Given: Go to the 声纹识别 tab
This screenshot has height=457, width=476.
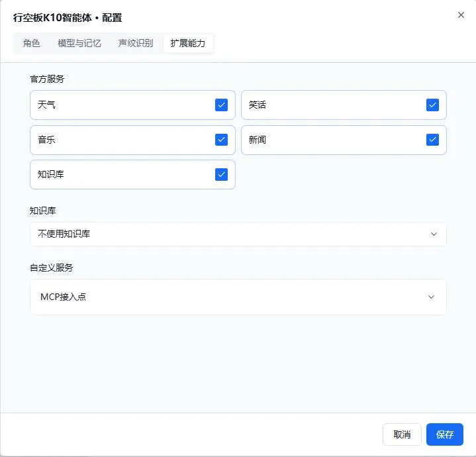Looking at the screenshot, I should (x=136, y=43).
